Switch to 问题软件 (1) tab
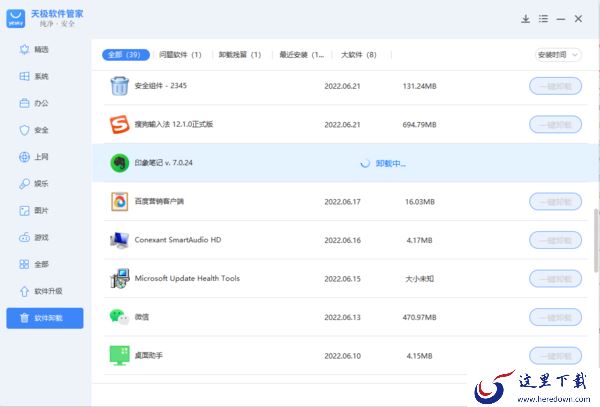The height and width of the screenshot is (407, 600). tap(180, 55)
